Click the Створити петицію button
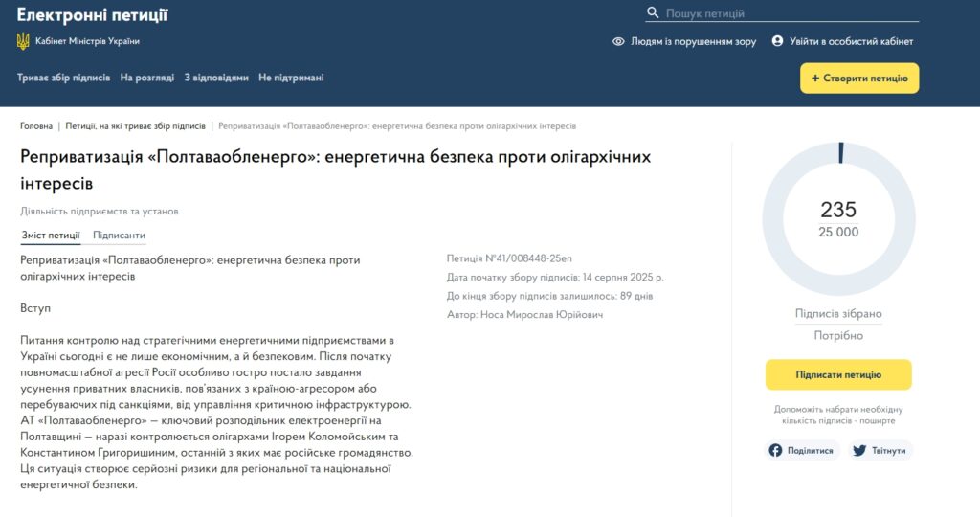 pos(859,79)
